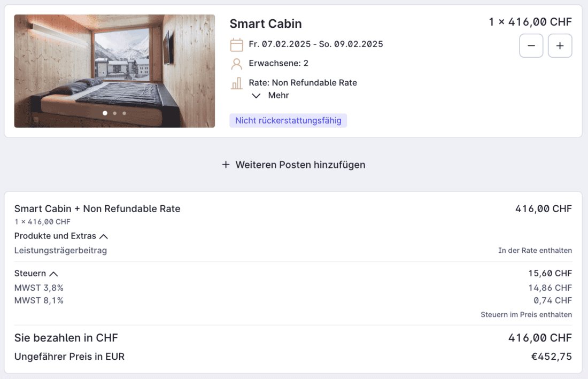Image resolution: width=588 pixels, height=379 pixels.
Task: Click the Nicht rückerstattungsfähig badge
Action: tap(288, 121)
